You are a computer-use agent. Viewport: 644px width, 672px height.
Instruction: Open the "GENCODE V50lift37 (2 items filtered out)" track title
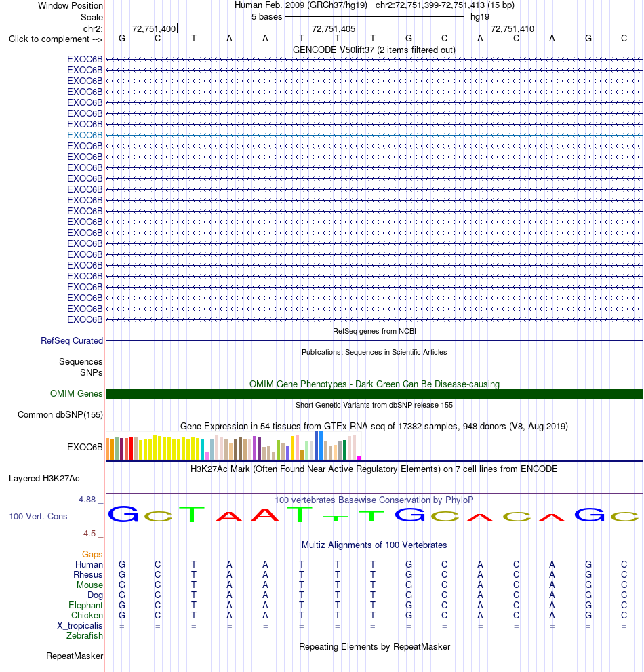[x=374, y=50]
